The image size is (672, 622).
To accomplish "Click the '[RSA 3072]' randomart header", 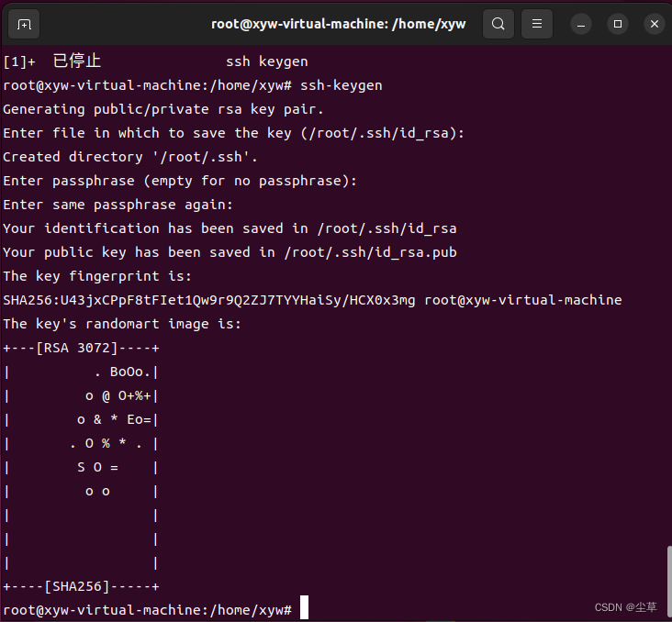I will click(x=77, y=348).
